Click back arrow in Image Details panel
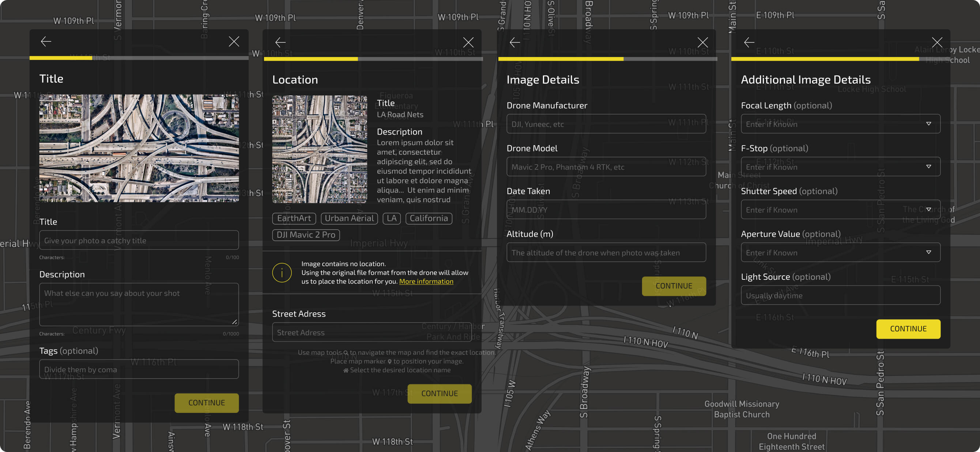The image size is (980, 452). coord(515,42)
